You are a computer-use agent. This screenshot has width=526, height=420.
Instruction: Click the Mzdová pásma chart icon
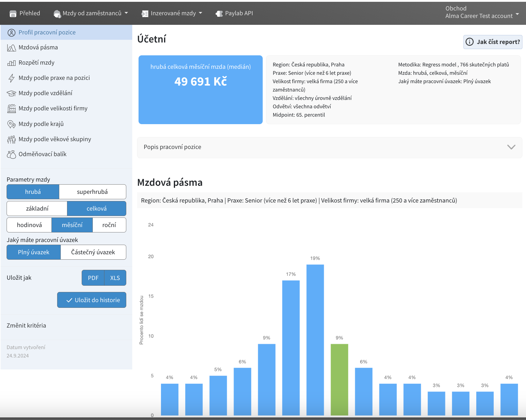coord(11,48)
